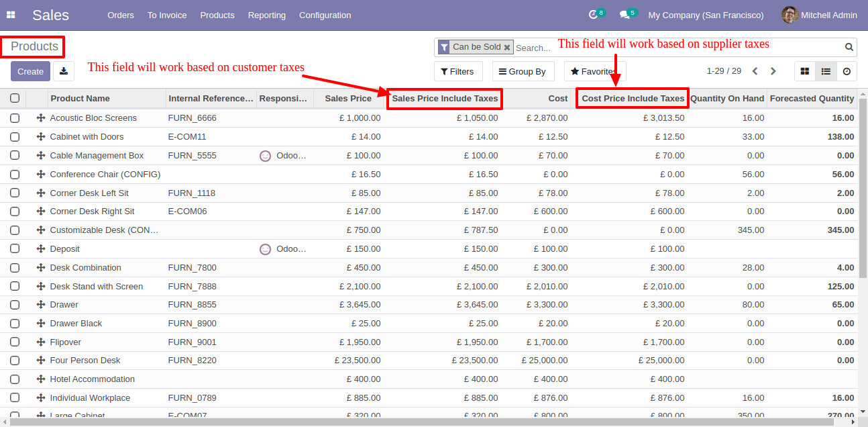
Task: Click the Forecasted Quantity column header
Action: tap(812, 99)
